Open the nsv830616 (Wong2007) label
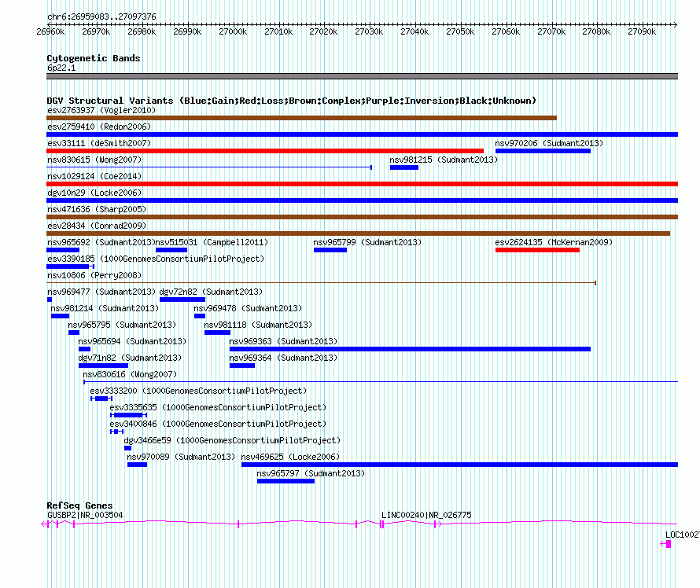700x588 pixels. pos(130,374)
